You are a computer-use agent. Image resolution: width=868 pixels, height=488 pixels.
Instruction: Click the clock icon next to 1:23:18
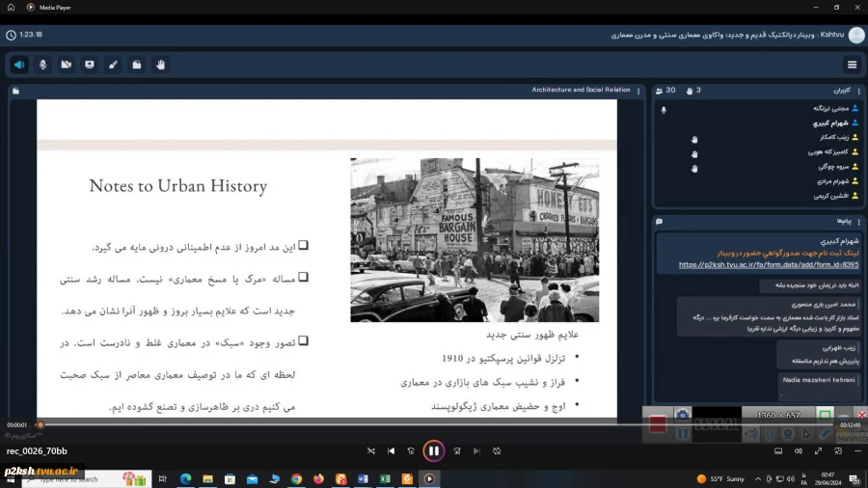[x=11, y=35]
